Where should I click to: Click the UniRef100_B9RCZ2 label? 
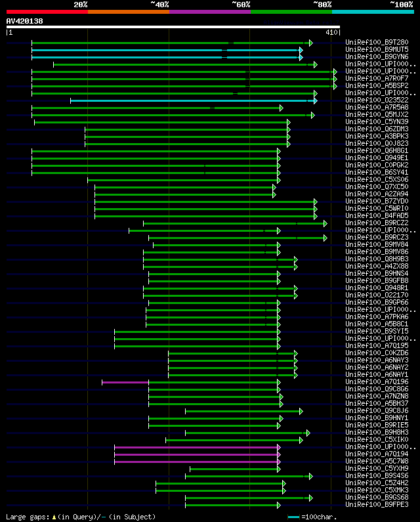[x=377, y=223]
